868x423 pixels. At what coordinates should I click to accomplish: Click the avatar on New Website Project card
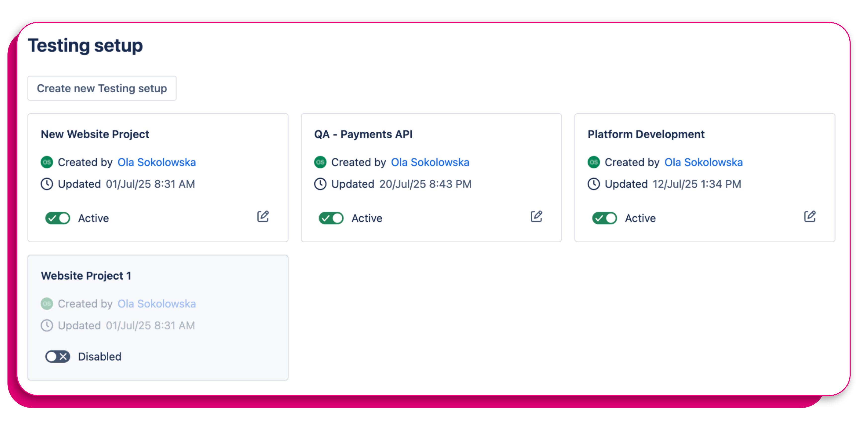[47, 162]
